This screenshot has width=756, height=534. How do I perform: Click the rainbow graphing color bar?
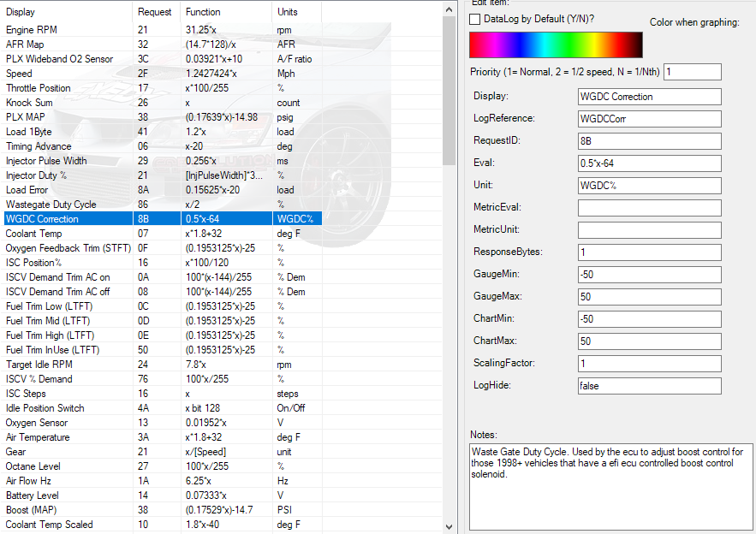pyautogui.click(x=556, y=44)
